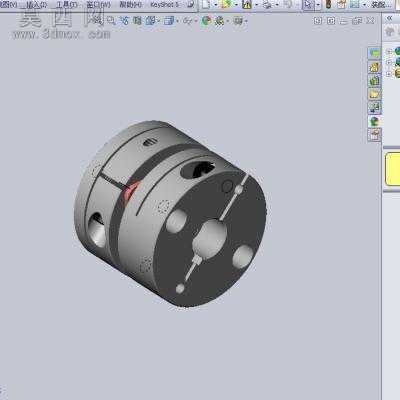Screen dimensions: 400x400
Task: Open the Options icon
Action: click(x=355, y=4)
